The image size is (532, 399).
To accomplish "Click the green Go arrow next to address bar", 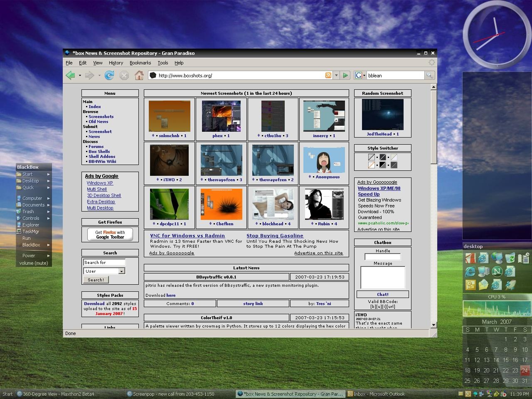I will pyautogui.click(x=345, y=75).
